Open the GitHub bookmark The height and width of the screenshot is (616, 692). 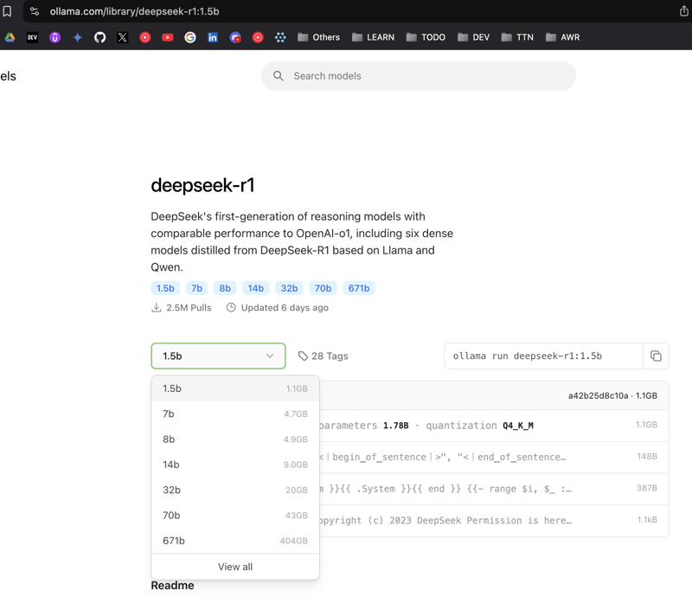tap(99, 37)
